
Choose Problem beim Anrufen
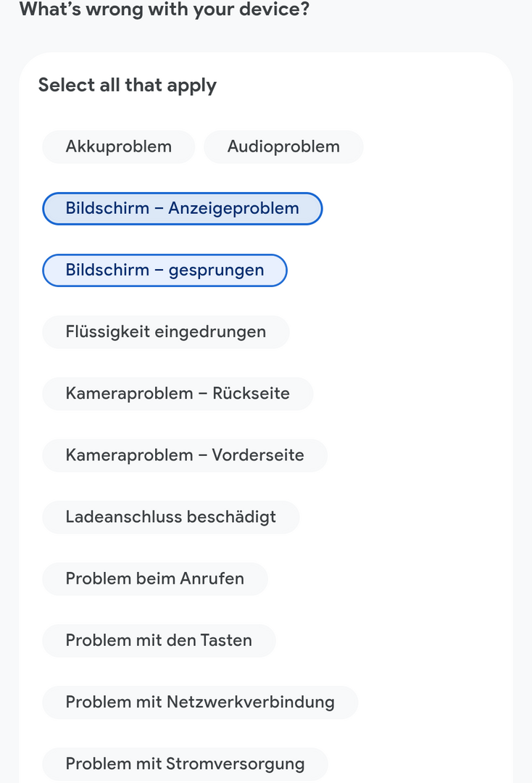[154, 579]
